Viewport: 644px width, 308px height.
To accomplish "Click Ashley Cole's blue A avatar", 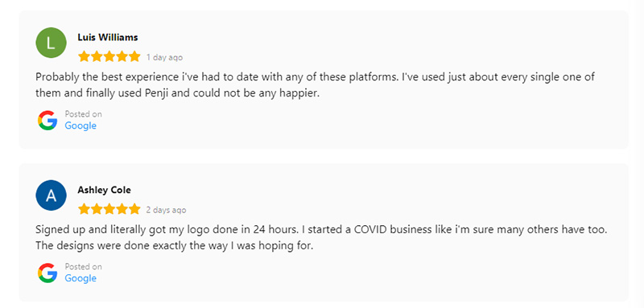I will (51, 195).
